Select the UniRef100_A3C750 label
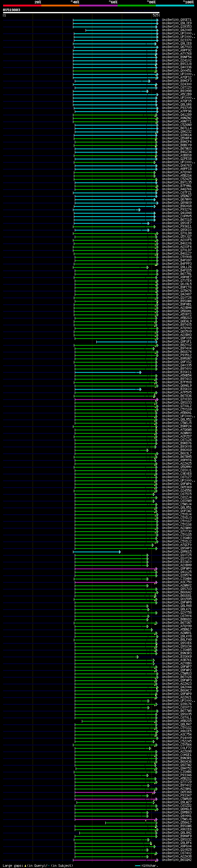197x868 pixels. pyautogui.click(x=176, y=582)
